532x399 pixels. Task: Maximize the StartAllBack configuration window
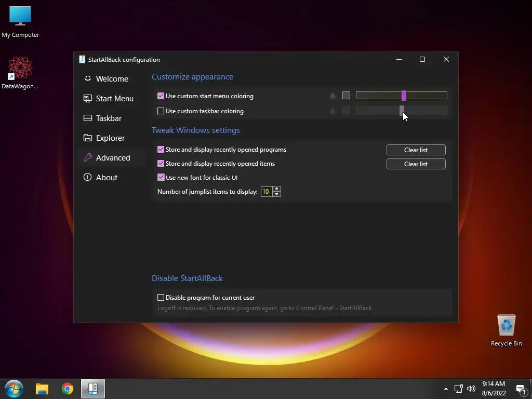[422, 59]
